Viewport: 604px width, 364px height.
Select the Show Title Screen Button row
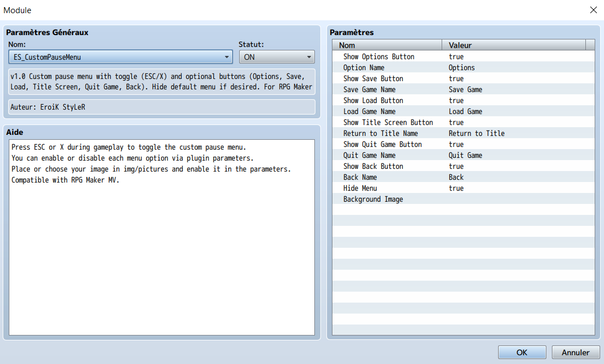[464, 122]
